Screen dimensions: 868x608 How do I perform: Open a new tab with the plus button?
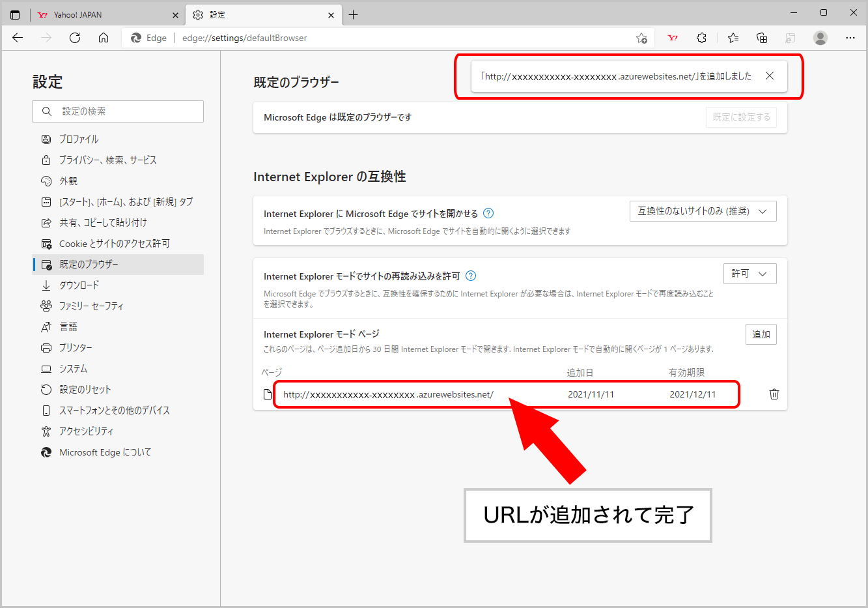[353, 14]
